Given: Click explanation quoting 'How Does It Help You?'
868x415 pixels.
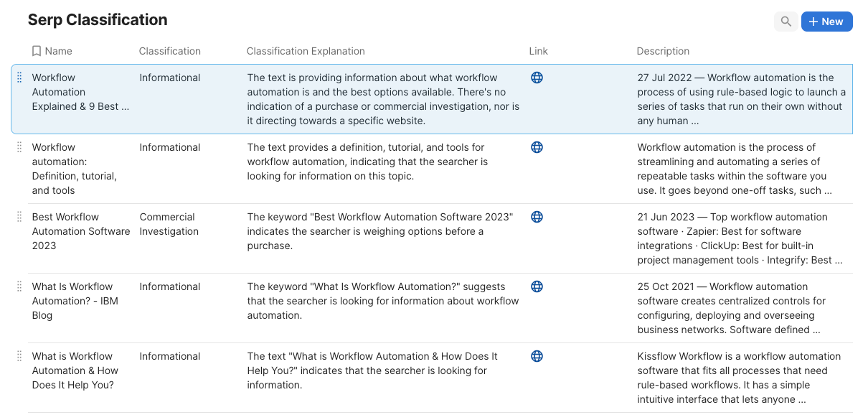Looking at the screenshot, I should pos(372,370).
